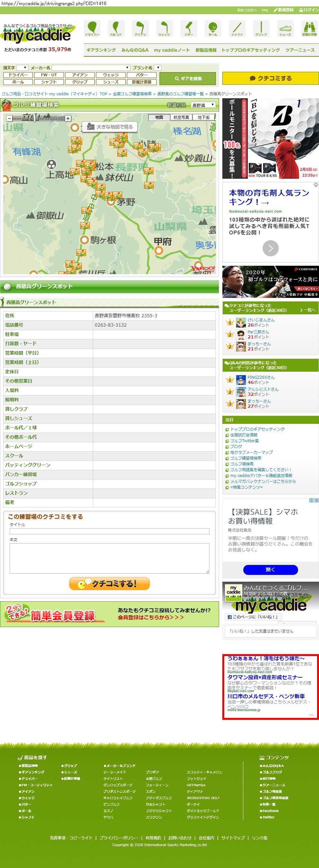Click the Wedge club icon
This screenshot has height=868, width=319.
click(x=164, y=28)
